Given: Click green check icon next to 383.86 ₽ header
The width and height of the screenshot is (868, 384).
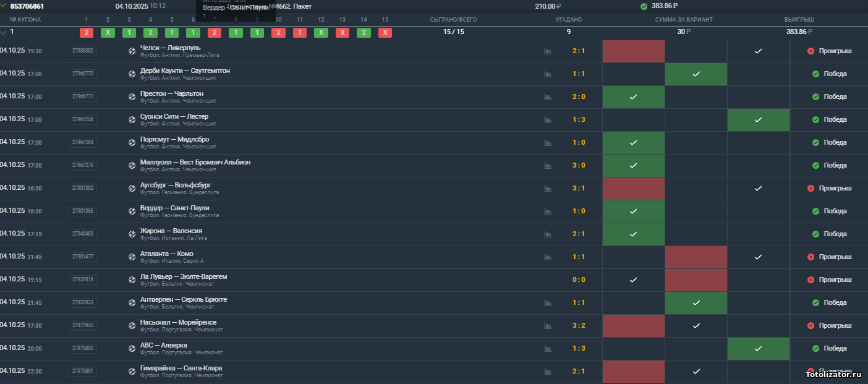Looking at the screenshot, I should tap(644, 6).
